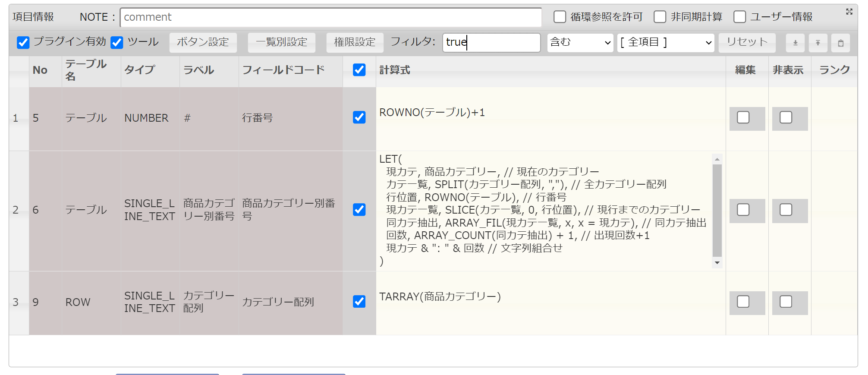Click the ROWNO(テーブル)+1 formula field
Image resolution: width=868 pixels, height=375 pixels.
click(550, 119)
